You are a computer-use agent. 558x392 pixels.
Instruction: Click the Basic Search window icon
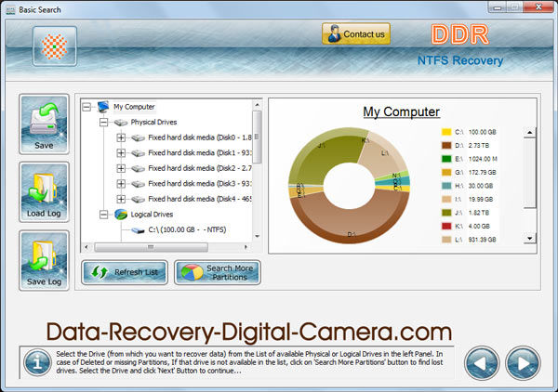(x=10, y=10)
